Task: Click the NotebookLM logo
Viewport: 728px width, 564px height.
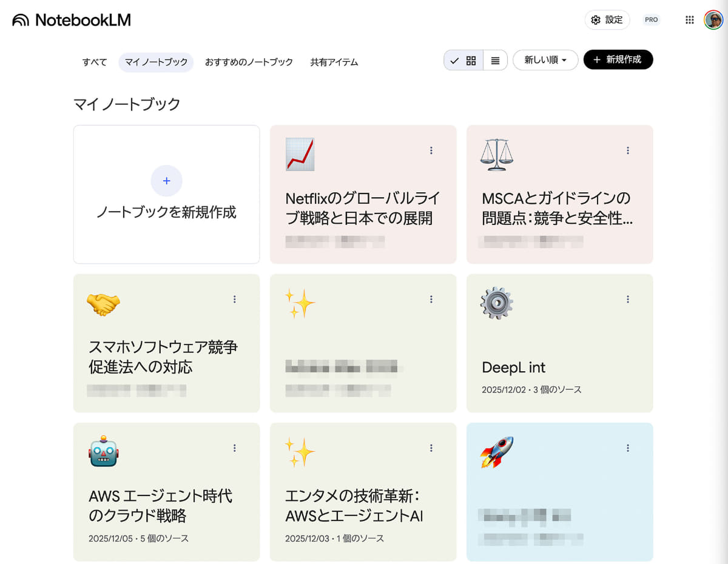Action: [71, 20]
